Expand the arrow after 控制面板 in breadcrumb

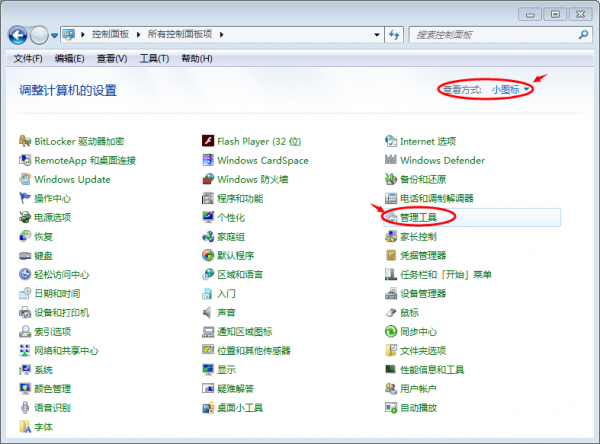pos(139,35)
